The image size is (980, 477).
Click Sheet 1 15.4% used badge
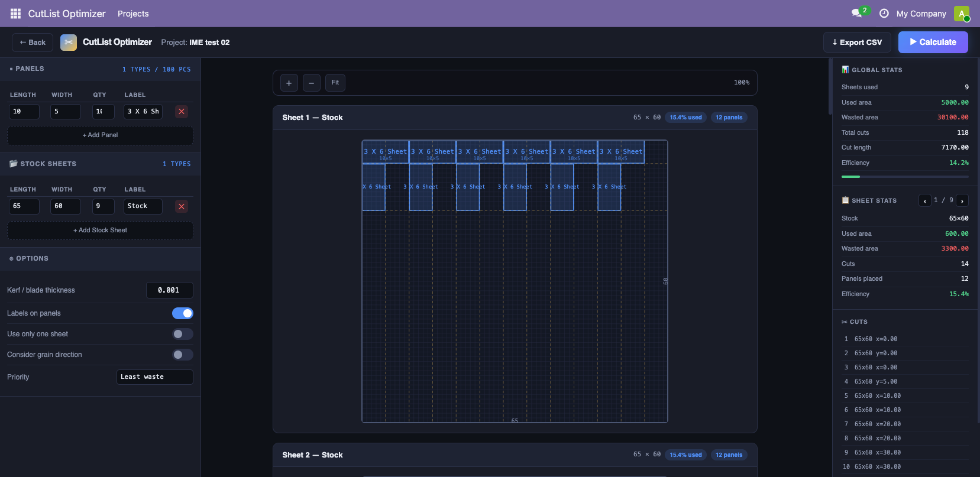coord(686,118)
